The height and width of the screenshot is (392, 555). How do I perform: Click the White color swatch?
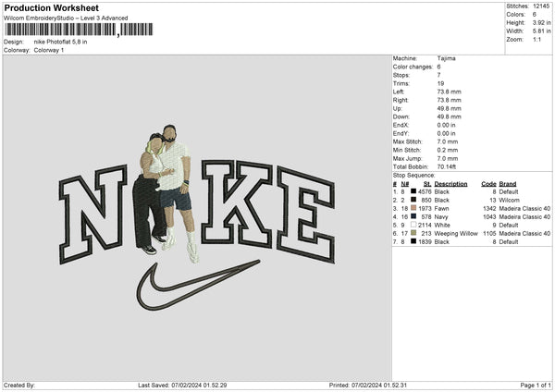tap(413, 225)
